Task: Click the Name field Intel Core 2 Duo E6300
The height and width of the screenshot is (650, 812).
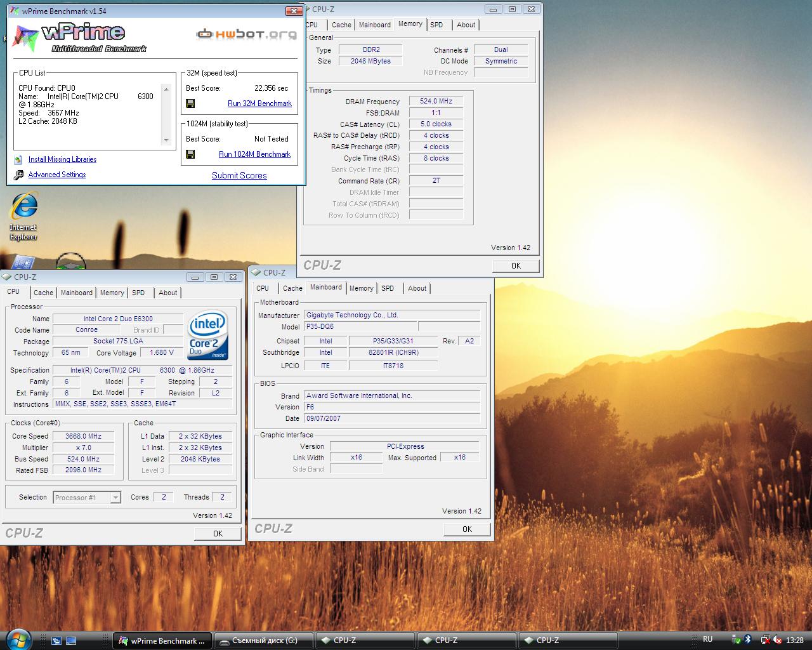Action: [x=118, y=319]
